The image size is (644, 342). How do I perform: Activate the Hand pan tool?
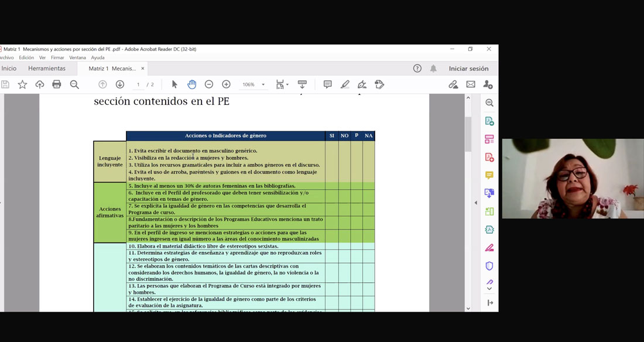(192, 85)
